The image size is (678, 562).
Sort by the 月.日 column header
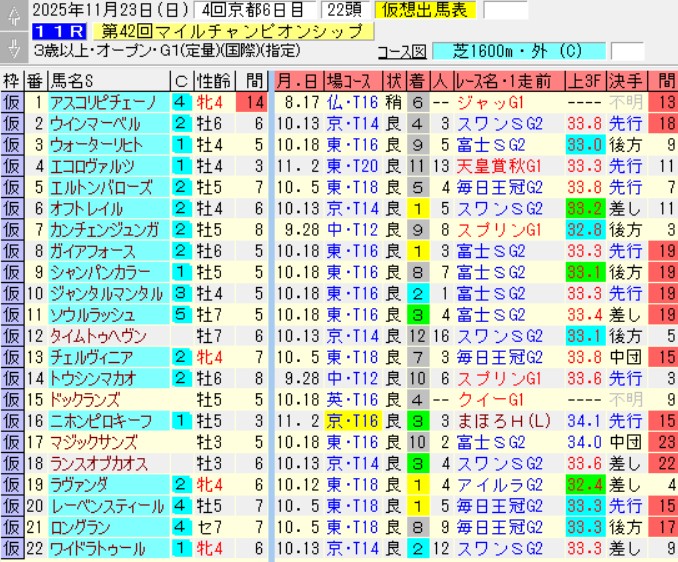pyautogui.click(x=298, y=80)
